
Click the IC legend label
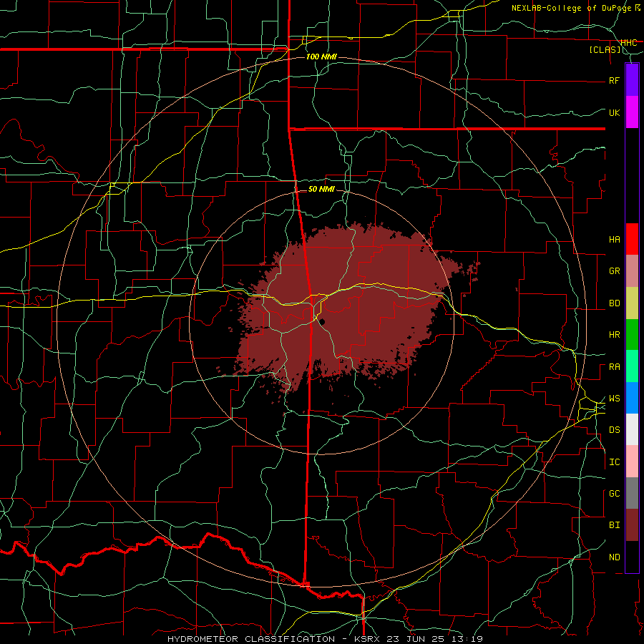(x=614, y=462)
